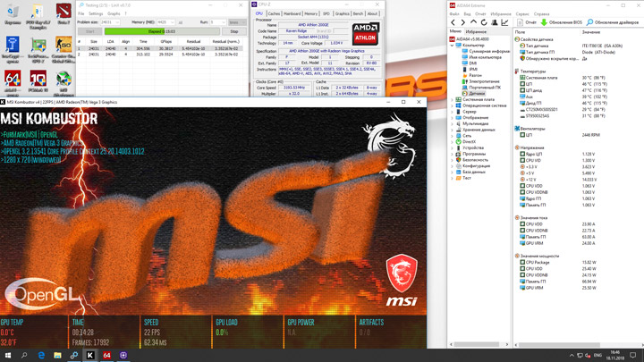
Task: Open the Файл menu in AIDA64
Action: click(x=454, y=14)
